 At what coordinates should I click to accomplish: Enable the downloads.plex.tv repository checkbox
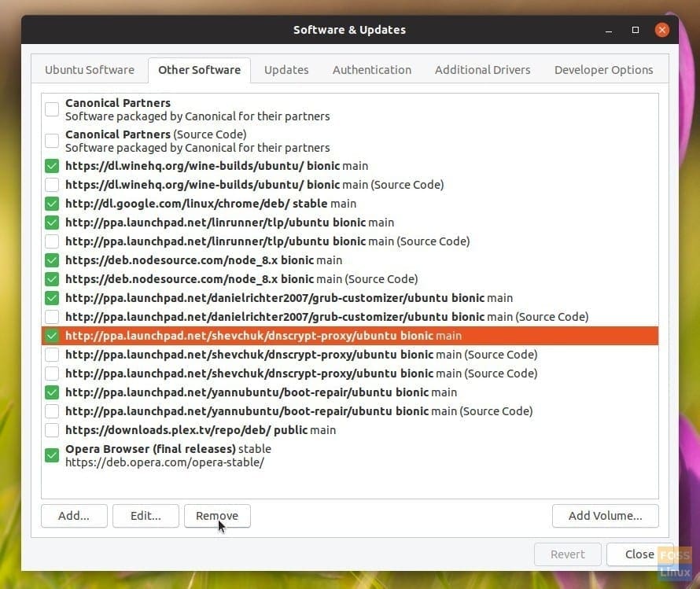[x=52, y=430]
